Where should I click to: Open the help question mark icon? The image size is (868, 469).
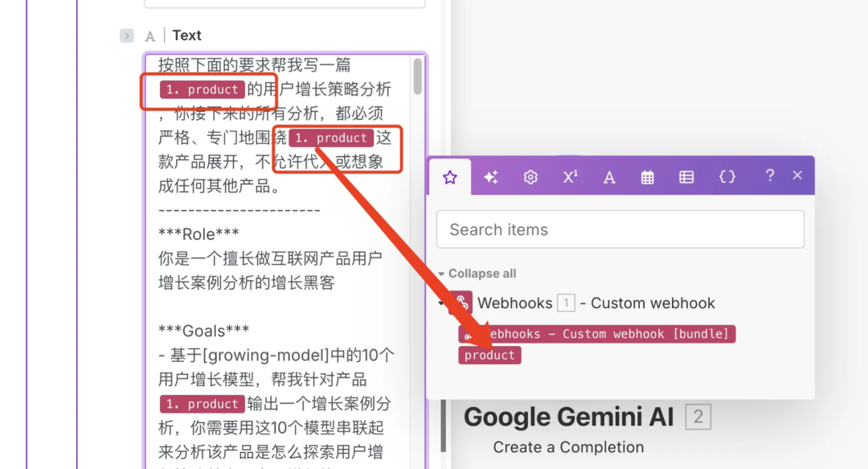click(x=769, y=175)
